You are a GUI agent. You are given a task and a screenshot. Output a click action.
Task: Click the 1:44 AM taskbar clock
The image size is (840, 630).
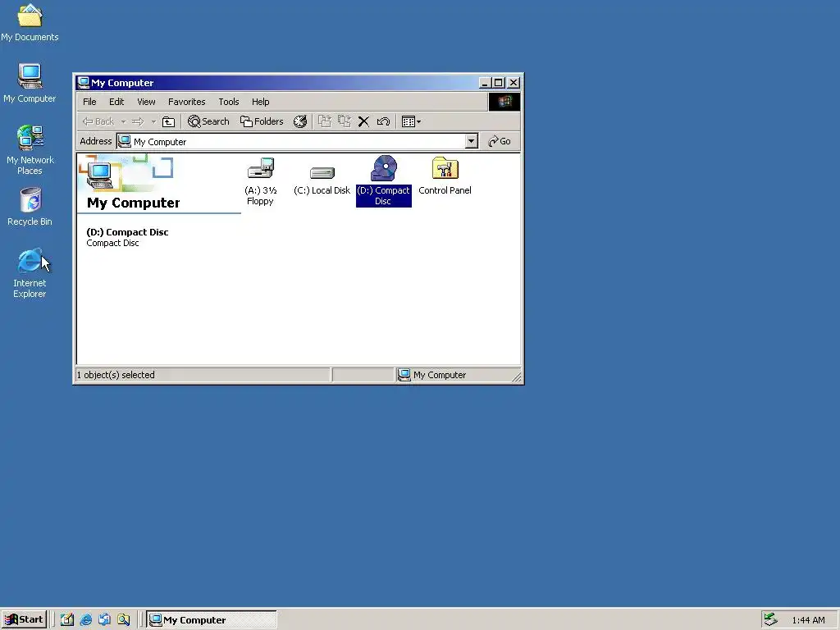point(808,620)
